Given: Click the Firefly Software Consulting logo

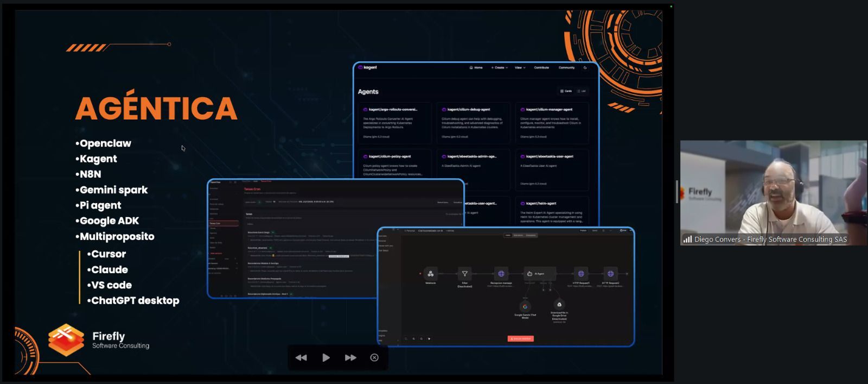Looking at the screenshot, I should (98, 340).
